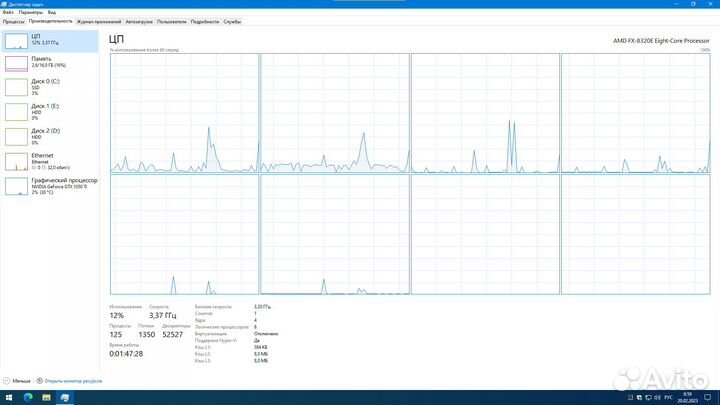Select the Память sidebar item
Viewport: 720px width, 405px height.
(50, 63)
